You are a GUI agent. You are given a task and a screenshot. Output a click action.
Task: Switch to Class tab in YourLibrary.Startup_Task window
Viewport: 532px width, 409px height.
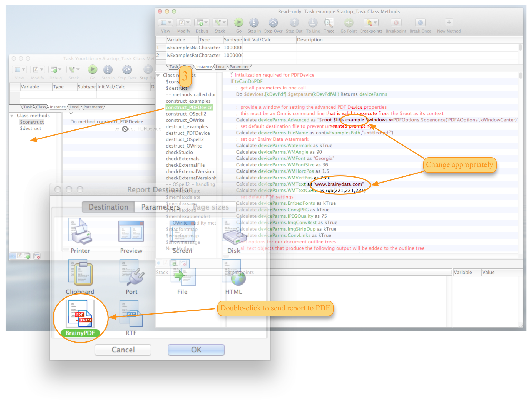[x=41, y=107]
